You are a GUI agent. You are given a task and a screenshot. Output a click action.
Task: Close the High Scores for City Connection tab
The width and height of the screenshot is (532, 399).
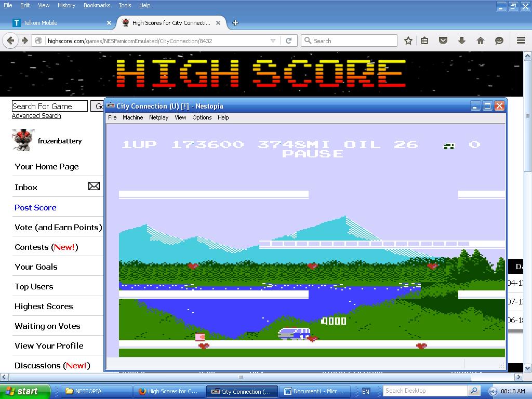218,23
